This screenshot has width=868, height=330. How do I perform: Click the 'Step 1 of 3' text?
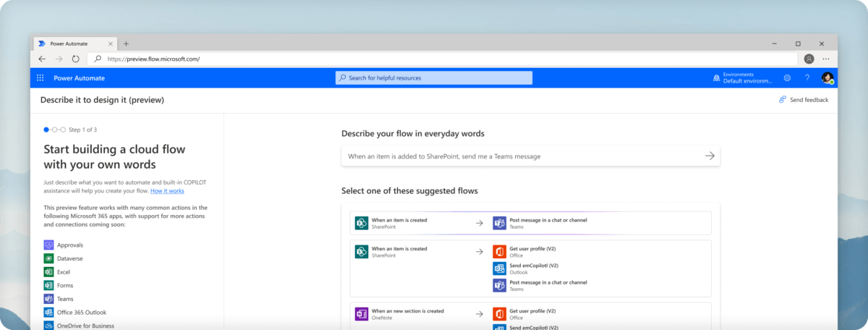click(82, 130)
